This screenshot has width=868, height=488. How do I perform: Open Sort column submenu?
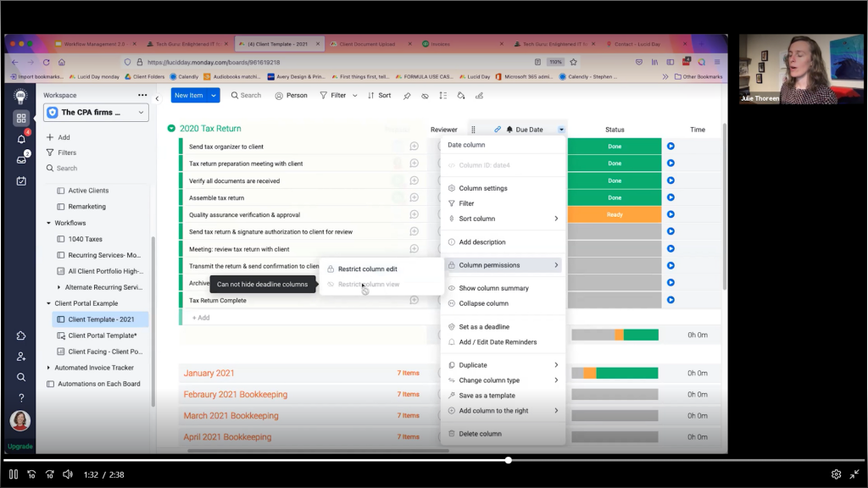504,219
